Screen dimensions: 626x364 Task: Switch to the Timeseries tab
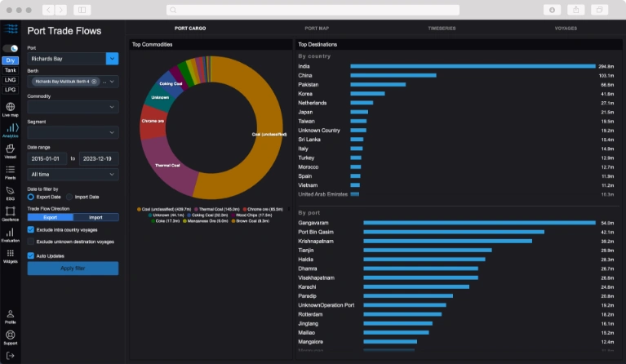click(x=442, y=29)
